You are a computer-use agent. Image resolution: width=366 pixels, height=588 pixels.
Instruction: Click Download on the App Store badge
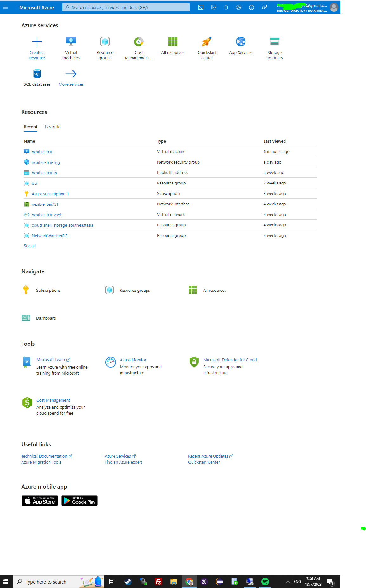(x=40, y=501)
